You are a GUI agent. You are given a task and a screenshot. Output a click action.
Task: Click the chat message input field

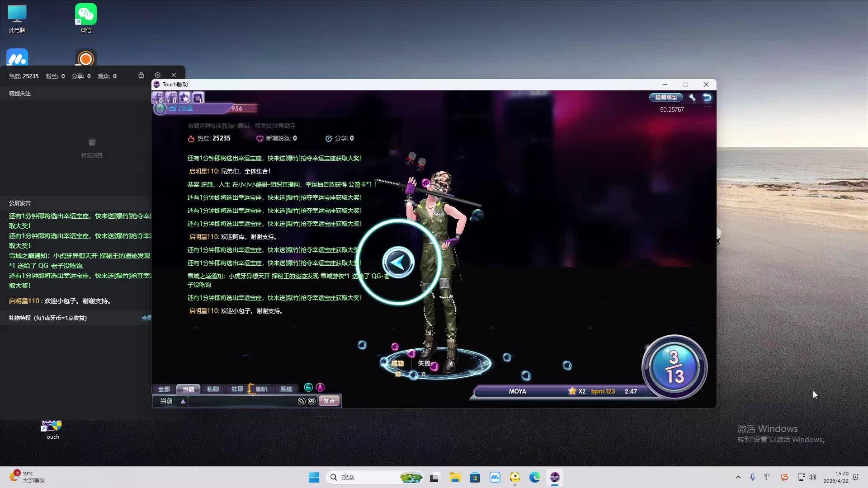(x=243, y=401)
